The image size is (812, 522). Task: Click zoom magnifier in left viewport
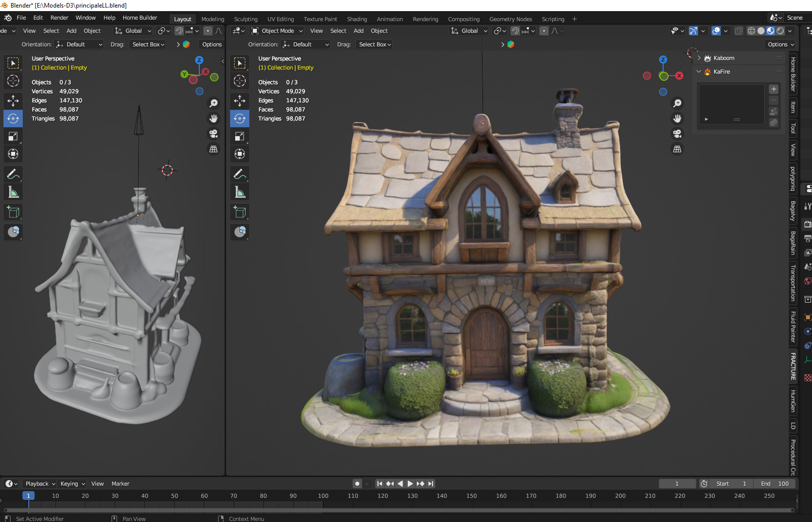click(213, 103)
